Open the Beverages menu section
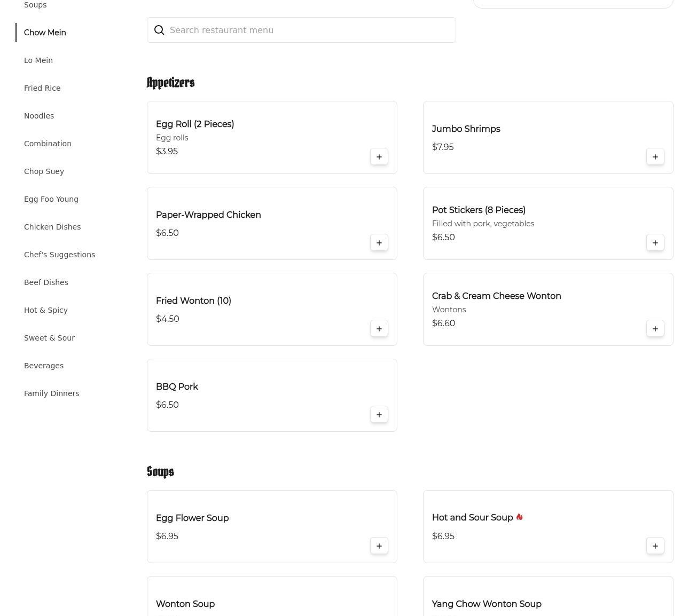689x616 pixels. [44, 366]
